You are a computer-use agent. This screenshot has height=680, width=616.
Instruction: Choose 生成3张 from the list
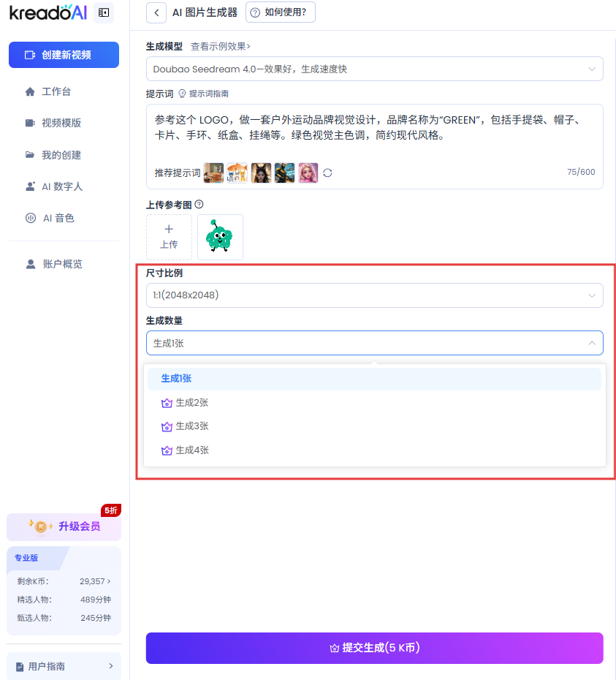192,426
